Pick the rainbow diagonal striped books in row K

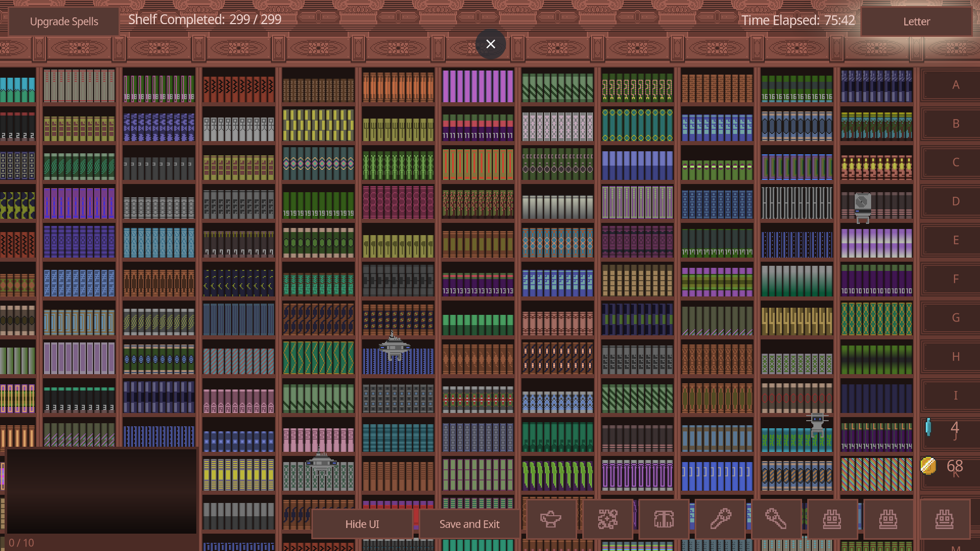[x=876, y=474]
